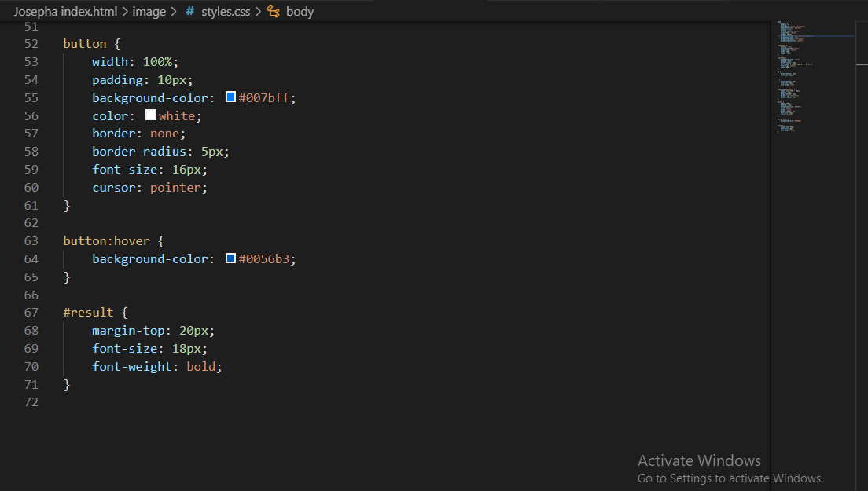Open the body symbol breadcrumb text
Image resolution: width=868 pixels, height=491 pixels.
[x=300, y=11]
